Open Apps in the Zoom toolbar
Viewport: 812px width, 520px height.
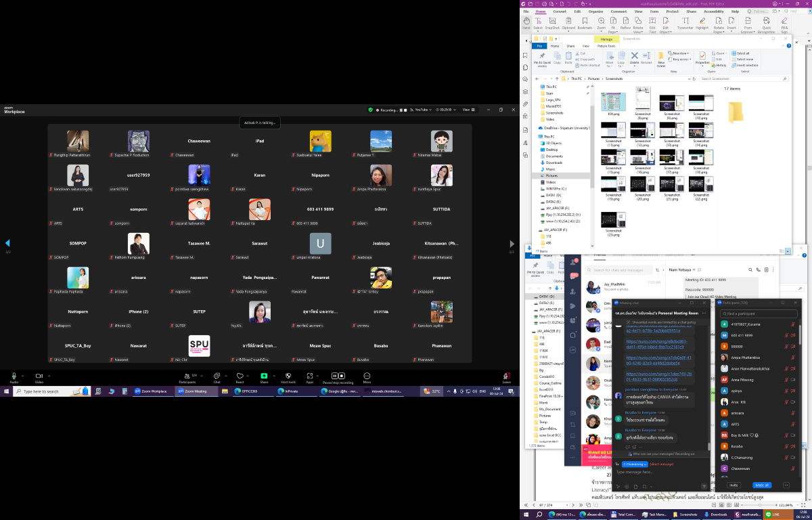click(310, 377)
